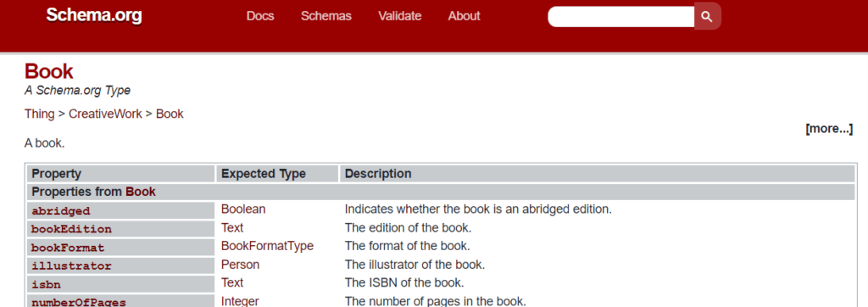
Task: Select 'The format of the book.' text
Action: (408, 246)
